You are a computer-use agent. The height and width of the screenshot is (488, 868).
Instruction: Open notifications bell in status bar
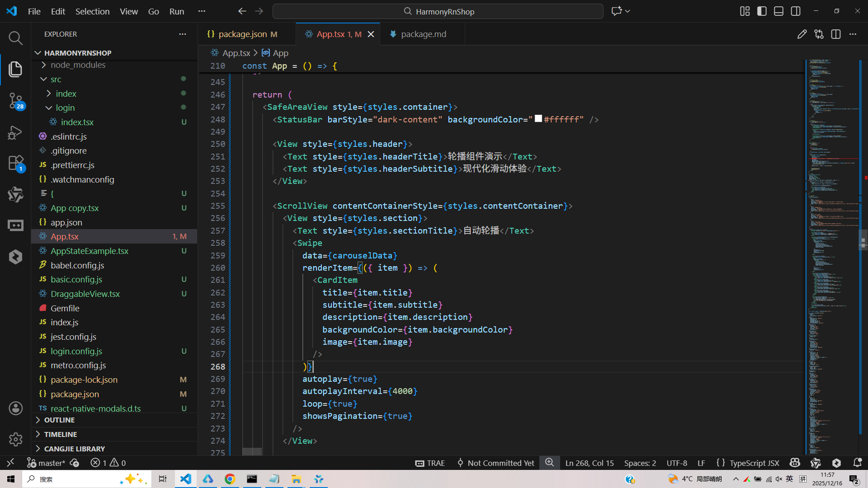(x=857, y=463)
